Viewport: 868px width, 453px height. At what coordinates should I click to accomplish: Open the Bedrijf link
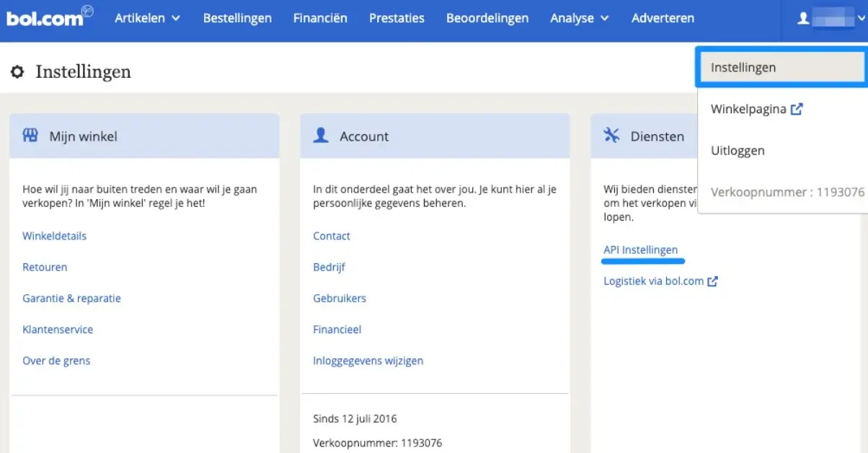[x=329, y=267]
